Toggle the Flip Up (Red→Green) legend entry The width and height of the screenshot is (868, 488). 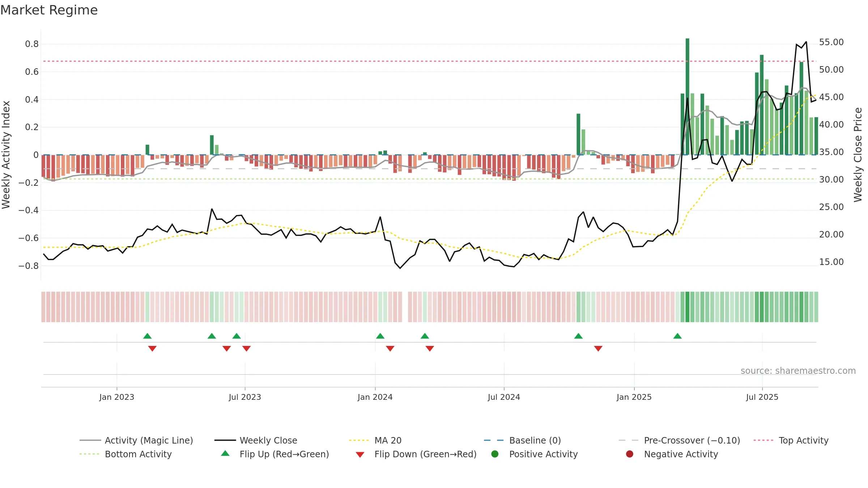coord(275,454)
